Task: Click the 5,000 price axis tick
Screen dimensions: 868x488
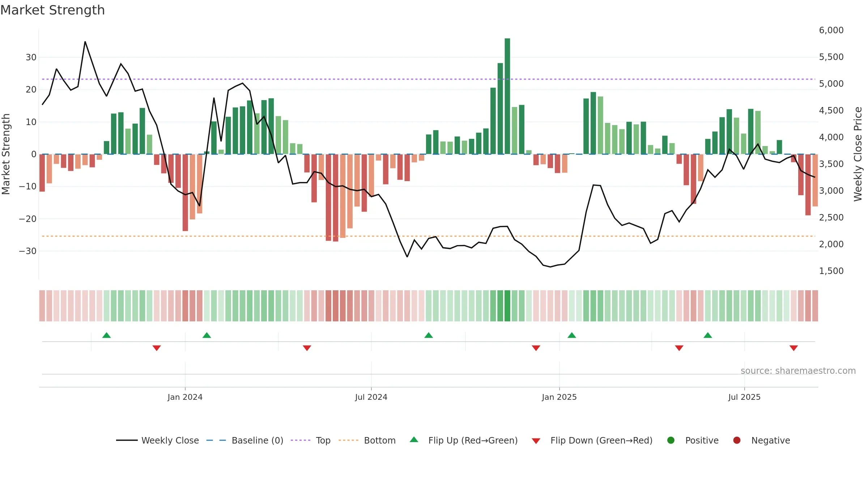Action: [831, 84]
